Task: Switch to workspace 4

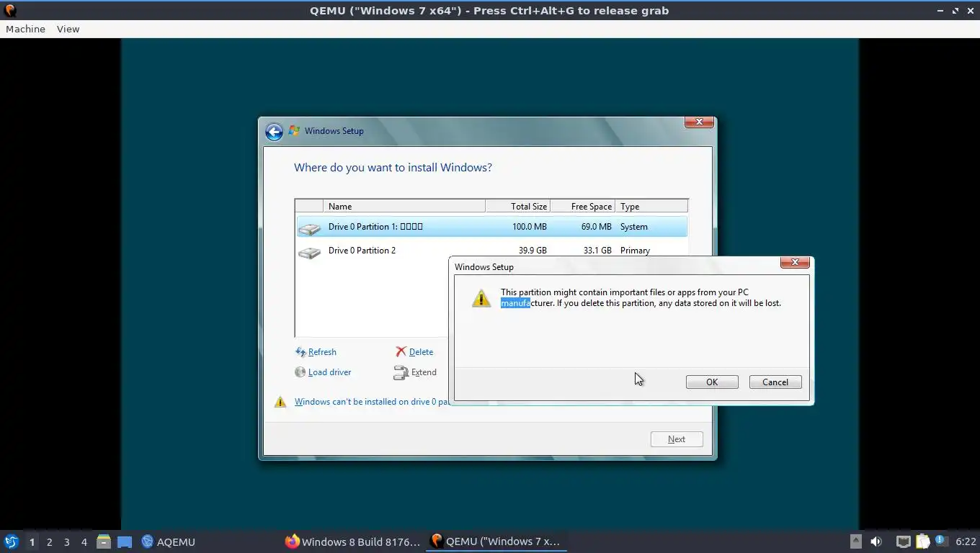Action: point(84,541)
